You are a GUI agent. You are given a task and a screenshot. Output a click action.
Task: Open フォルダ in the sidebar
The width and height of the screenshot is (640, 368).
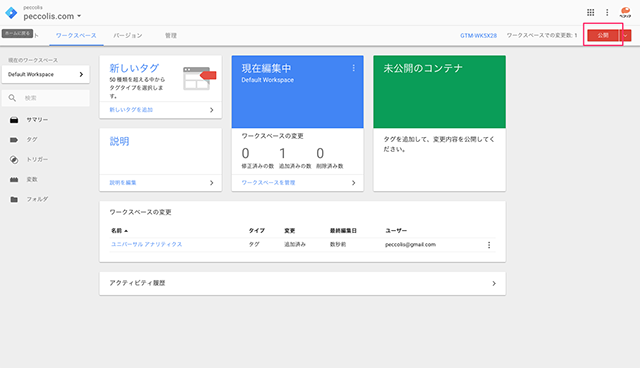tap(37, 199)
